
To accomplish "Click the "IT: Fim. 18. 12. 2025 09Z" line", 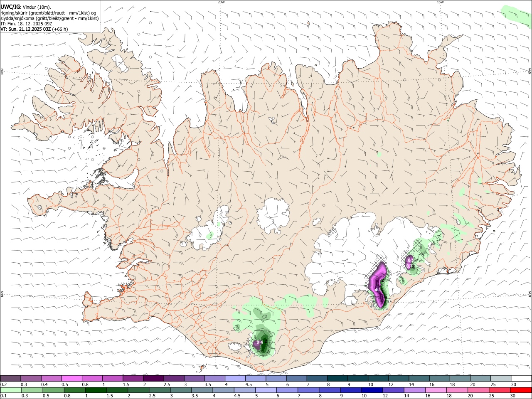I will click(26, 24).
